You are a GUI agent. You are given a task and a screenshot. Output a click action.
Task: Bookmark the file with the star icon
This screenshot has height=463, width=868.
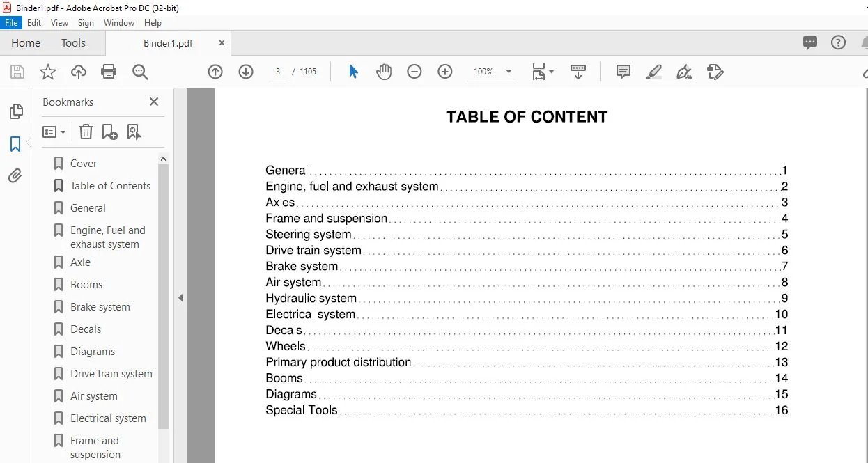coord(47,72)
